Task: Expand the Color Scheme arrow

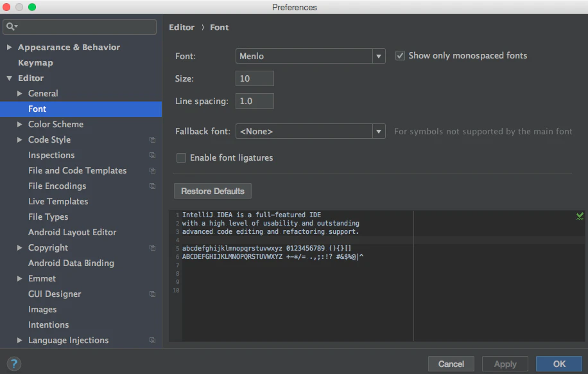Action: click(19, 124)
